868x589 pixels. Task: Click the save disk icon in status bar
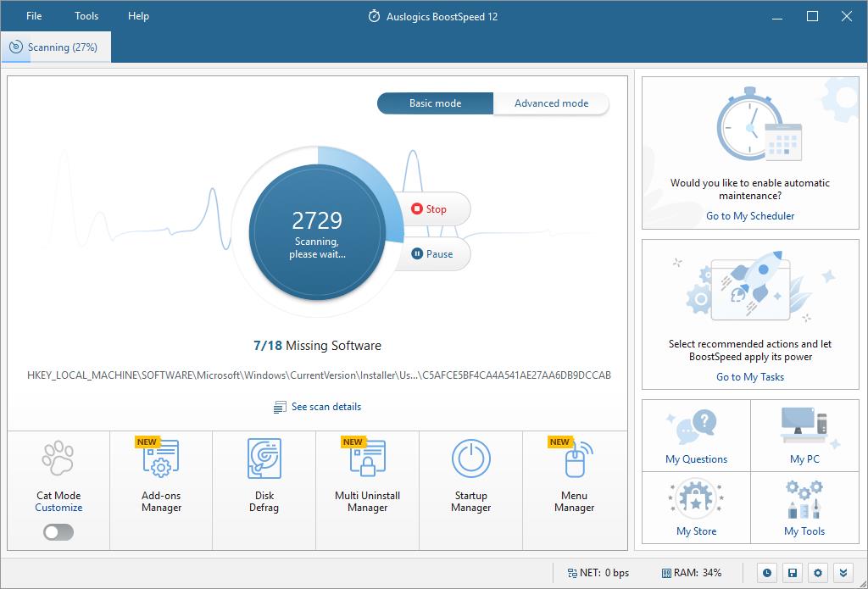click(x=793, y=573)
